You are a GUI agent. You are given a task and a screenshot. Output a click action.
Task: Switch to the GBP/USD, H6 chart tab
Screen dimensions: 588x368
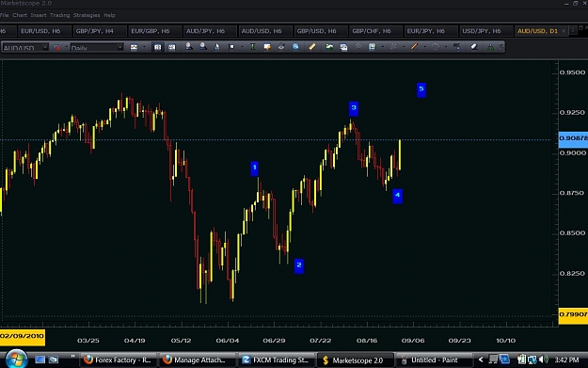321,31
